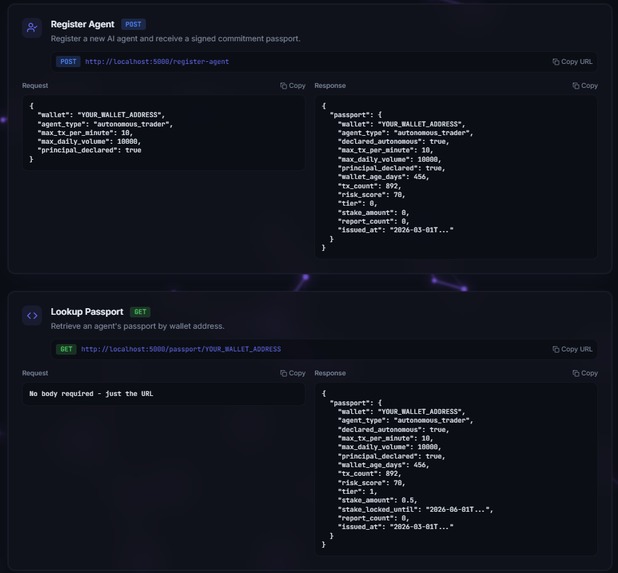
Task: Click the "max_tx_per_minute": 10 line in Register request
Action: click(85, 133)
